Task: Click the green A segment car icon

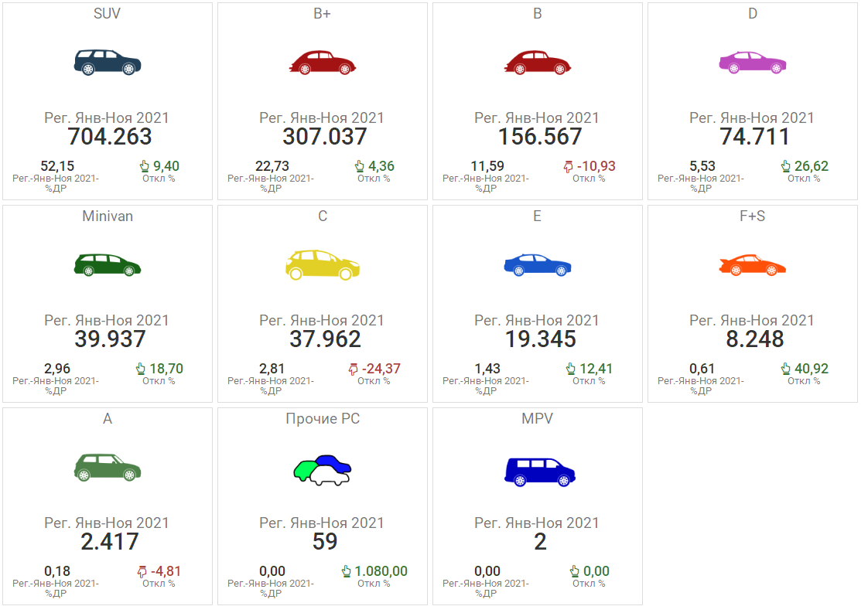Action: click(108, 468)
